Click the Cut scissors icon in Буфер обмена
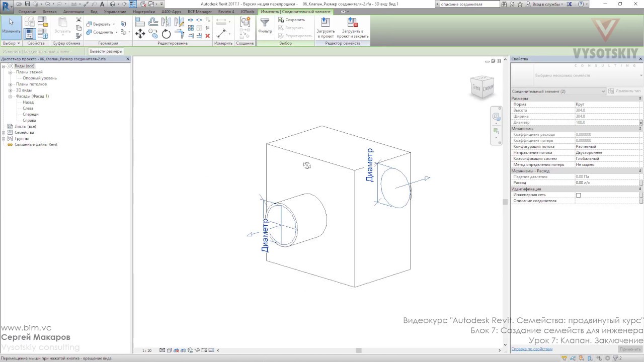The width and height of the screenshot is (644, 362). pos(78,20)
